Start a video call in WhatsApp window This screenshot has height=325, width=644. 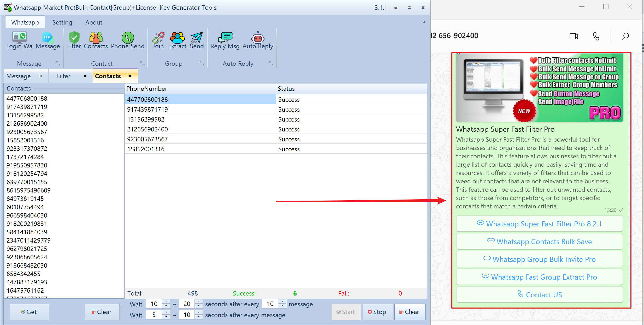pyautogui.click(x=574, y=36)
